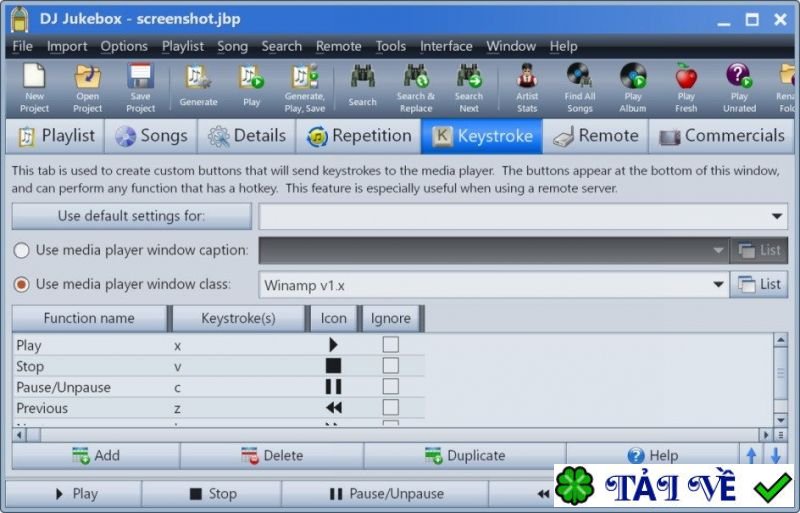This screenshot has height=513, width=800.
Task: Open the Playlist menu in menu bar
Action: [183, 46]
